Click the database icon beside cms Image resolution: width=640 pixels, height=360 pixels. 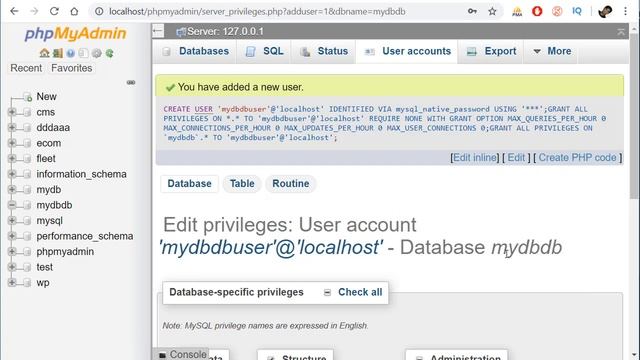[27, 112]
